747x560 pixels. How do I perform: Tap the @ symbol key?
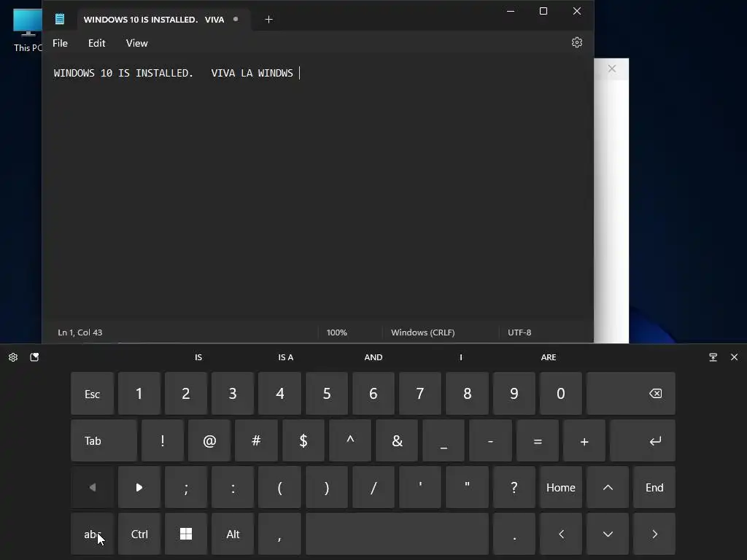click(x=209, y=440)
